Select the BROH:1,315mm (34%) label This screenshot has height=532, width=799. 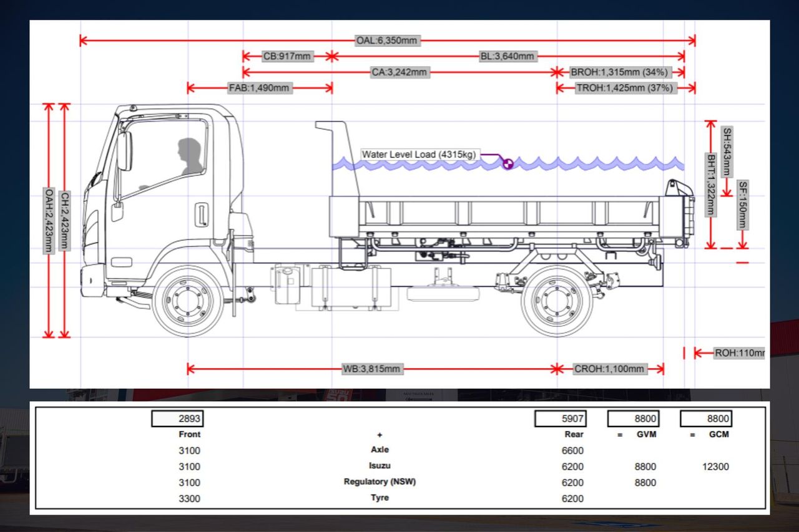(x=619, y=72)
